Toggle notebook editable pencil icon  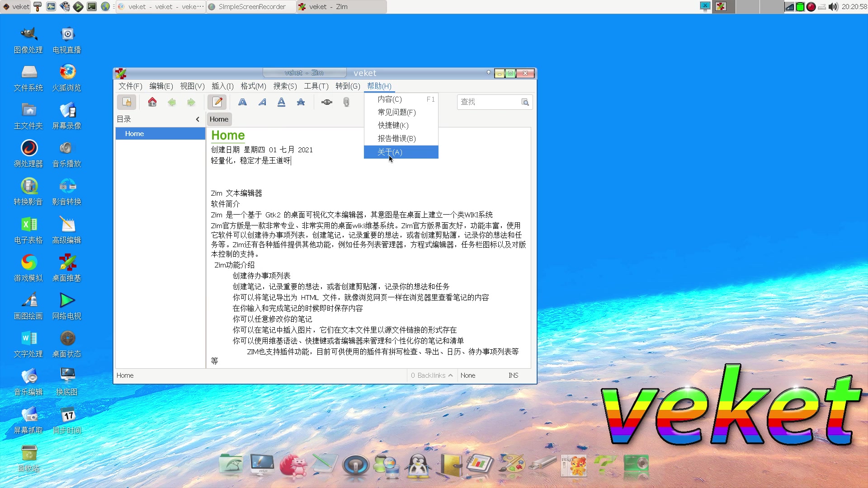217,102
